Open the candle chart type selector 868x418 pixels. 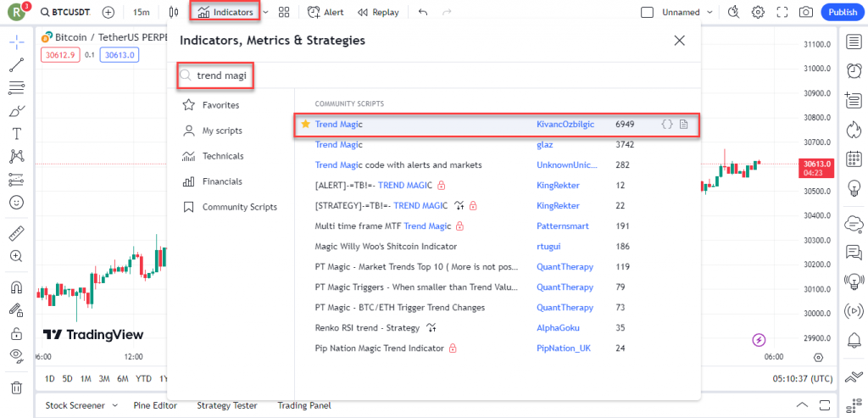[x=174, y=12]
